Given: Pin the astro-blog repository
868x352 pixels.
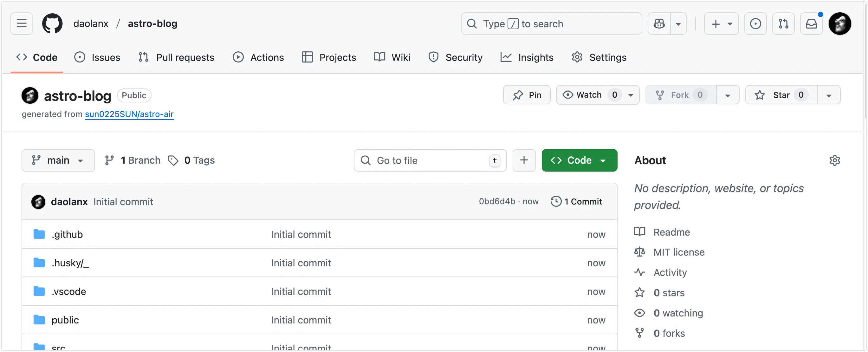Looking at the screenshot, I should pyautogui.click(x=527, y=95).
